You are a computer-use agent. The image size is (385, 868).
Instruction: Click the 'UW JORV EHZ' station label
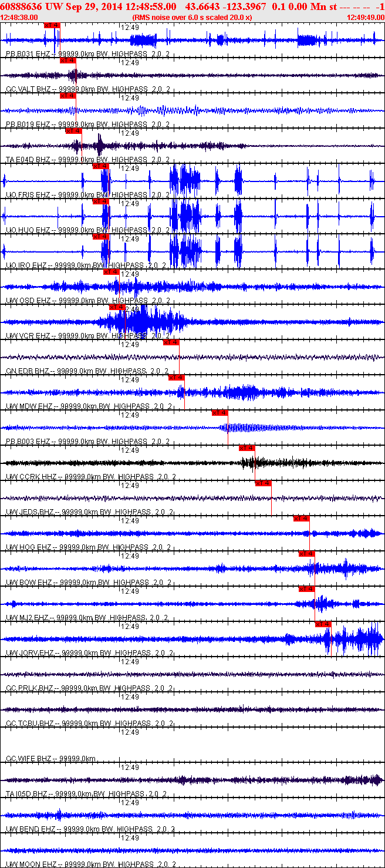31,653
